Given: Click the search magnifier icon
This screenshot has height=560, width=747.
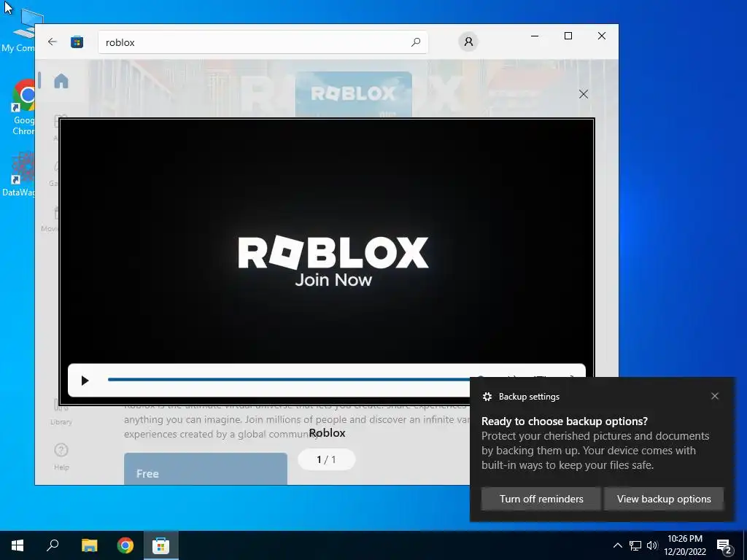Looking at the screenshot, I should click(x=416, y=42).
